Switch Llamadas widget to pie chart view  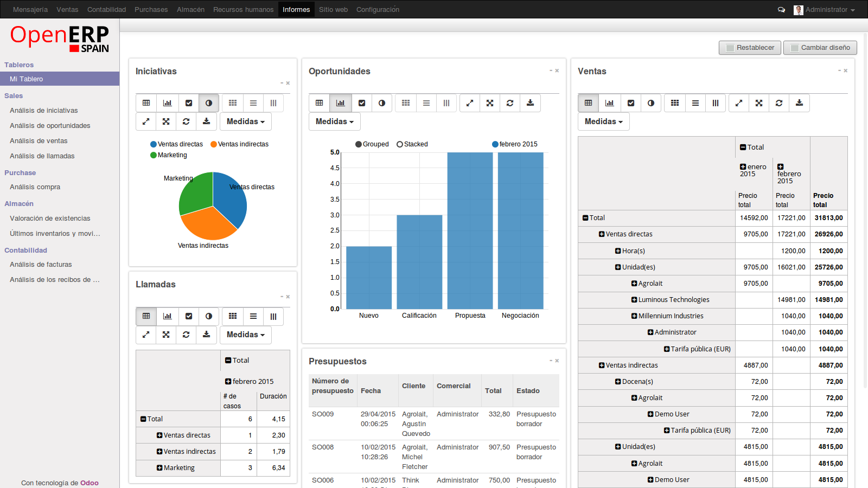[x=209, y=316]
